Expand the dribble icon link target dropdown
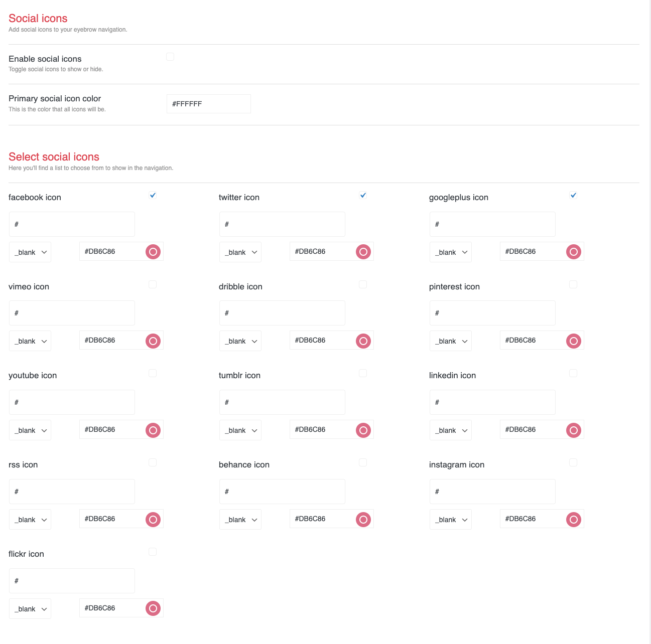Image resolution: width=651 pixels, height=644 pixels. [240, 341]
